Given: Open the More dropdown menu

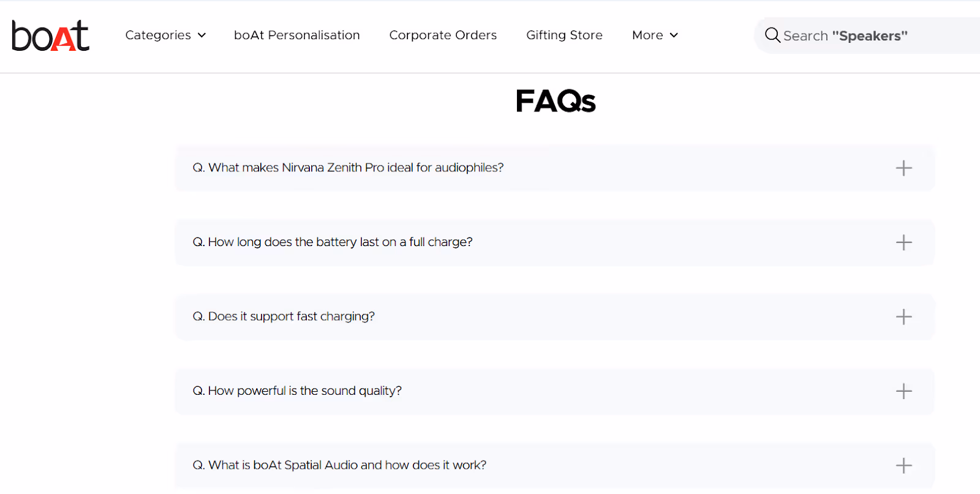Looking at the screenshot, I should coord(647,35).
